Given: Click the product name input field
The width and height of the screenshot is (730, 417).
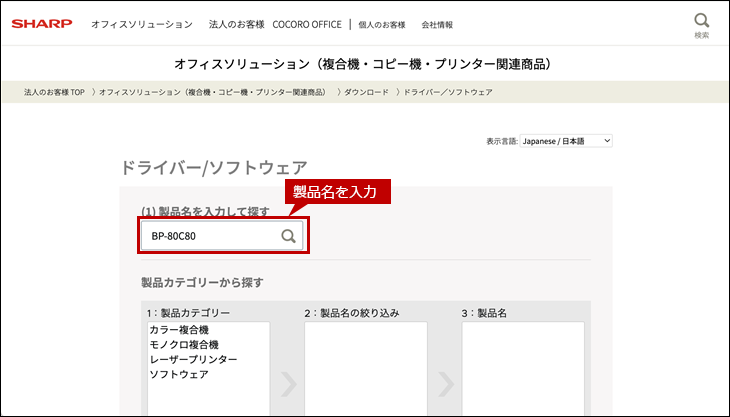Looking at the screenshot, I should pos(222,236).
